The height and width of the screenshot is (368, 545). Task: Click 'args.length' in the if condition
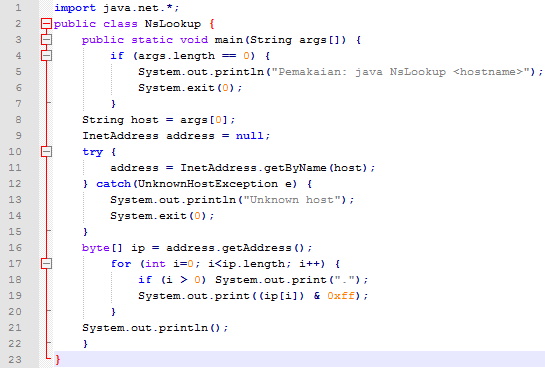(x=177, y=56)
